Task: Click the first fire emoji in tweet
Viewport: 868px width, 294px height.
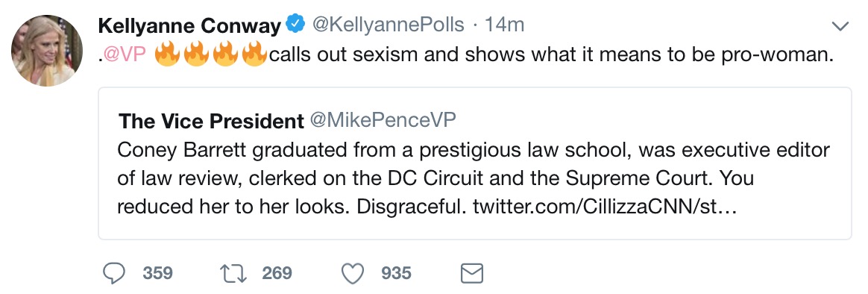Action: tap(166, 54)
